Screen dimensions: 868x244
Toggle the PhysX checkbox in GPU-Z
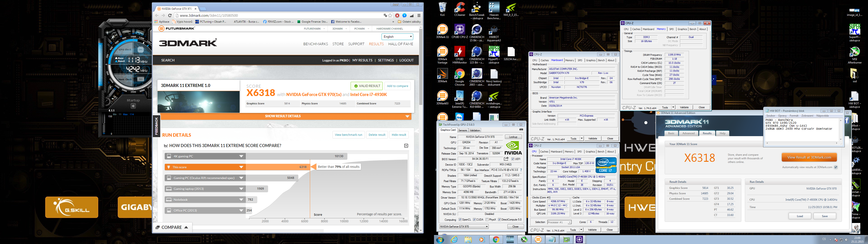(x=487, y=220)
